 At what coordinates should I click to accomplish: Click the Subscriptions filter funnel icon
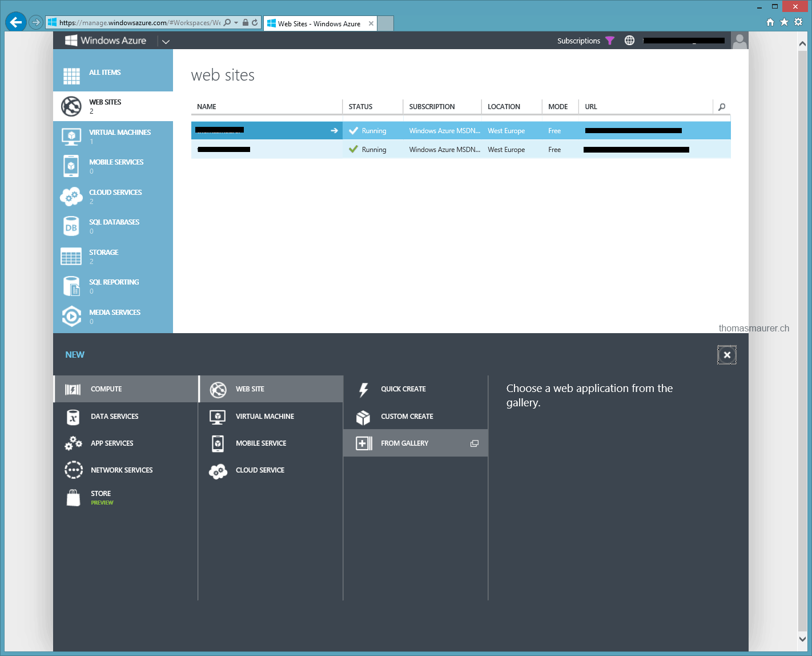[x=610, y=41]
